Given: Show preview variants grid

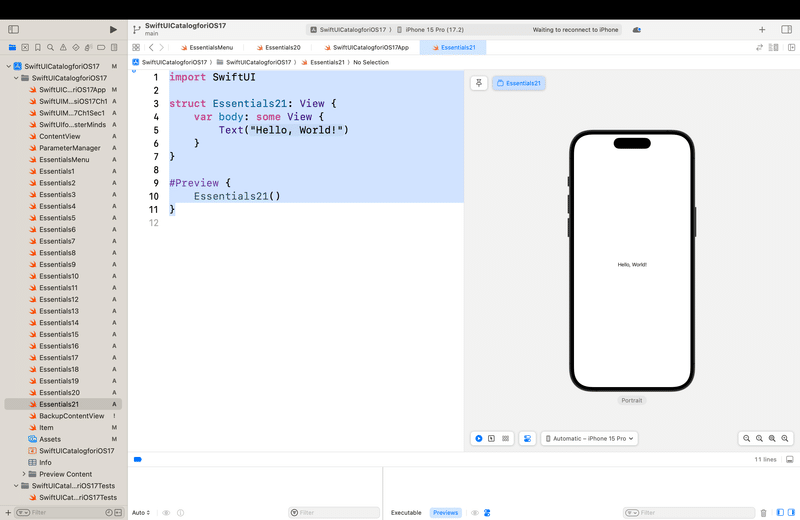Looking at the screenshot, I should (506, 438).
